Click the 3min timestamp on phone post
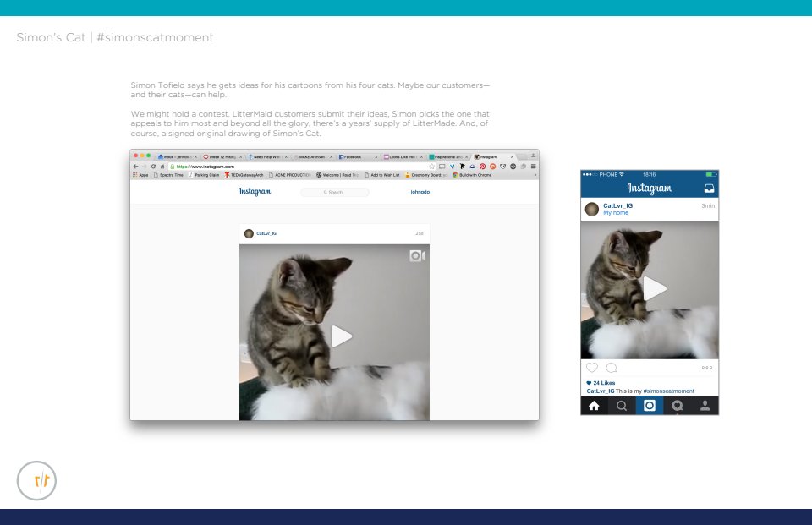 click(708, 206)
